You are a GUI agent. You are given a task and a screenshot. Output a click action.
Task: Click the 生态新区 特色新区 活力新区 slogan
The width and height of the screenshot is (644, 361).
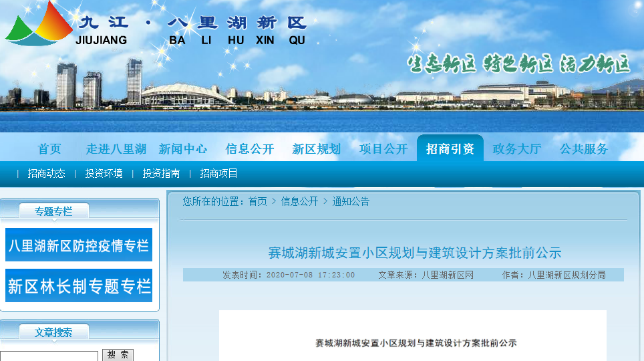click(518, 64)
